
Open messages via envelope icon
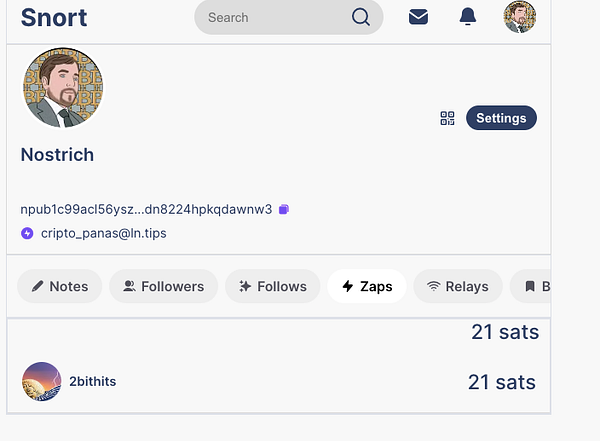click(x=418, y=17)
